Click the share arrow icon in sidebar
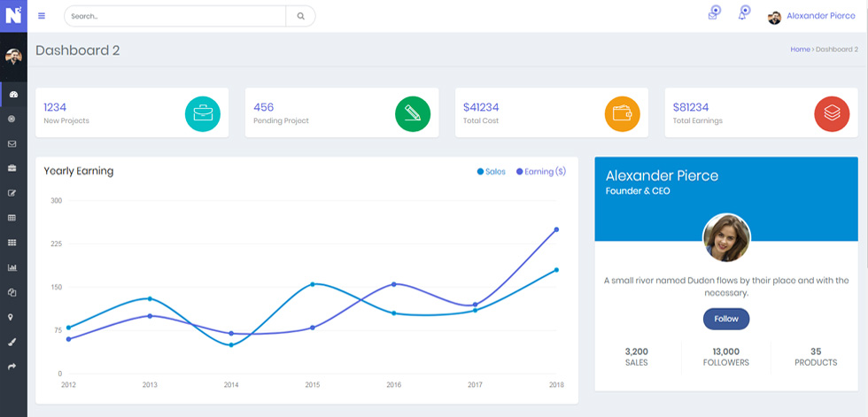Image resolution: width=868 pixels, height=417 pixels. [12, 367]
